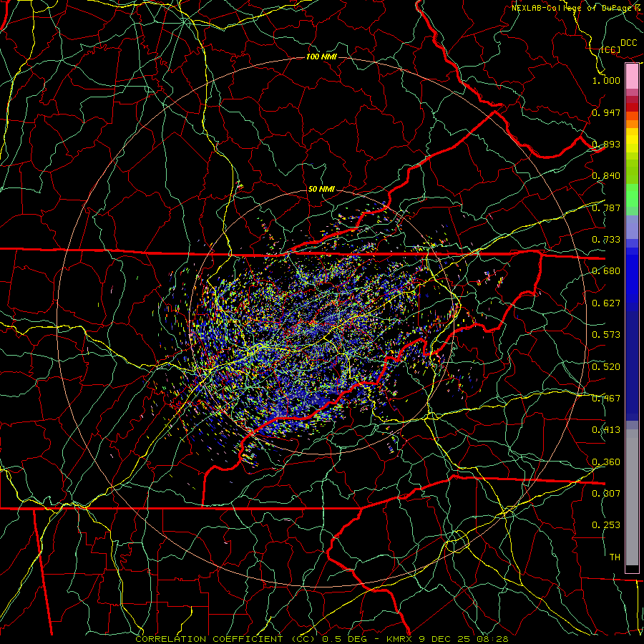The height and width of the screenshot is (644, 644).
Task: Select the 0.573 value on the scale
Action: click(606, 335)
